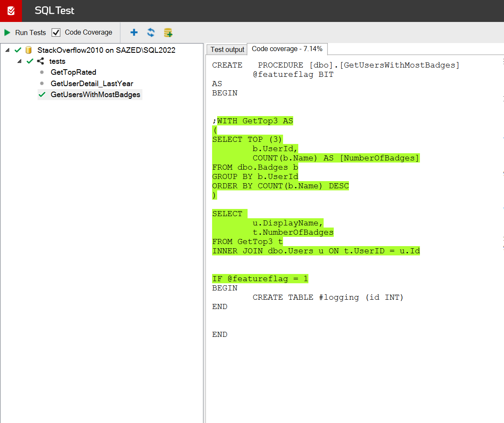Click the t.NumberOfBadges line

pos(293,232)
